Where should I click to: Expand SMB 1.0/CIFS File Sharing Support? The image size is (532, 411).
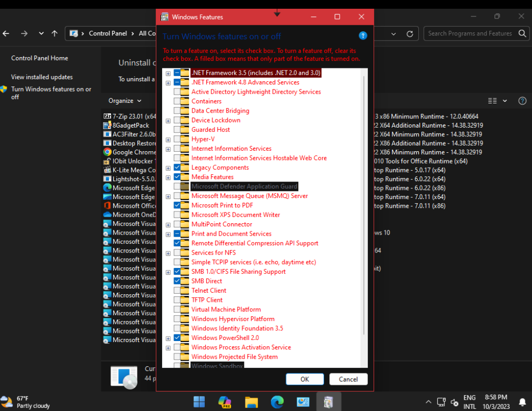168,272
